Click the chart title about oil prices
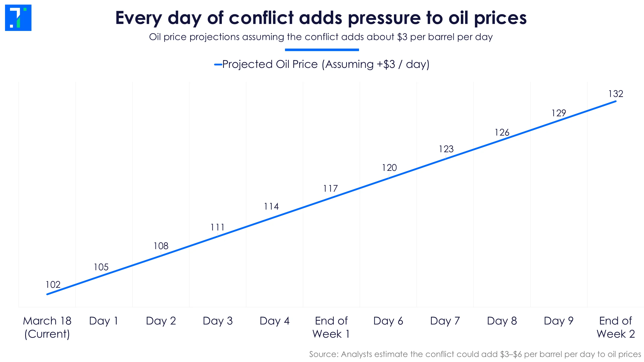 click(x=321, y=18)
